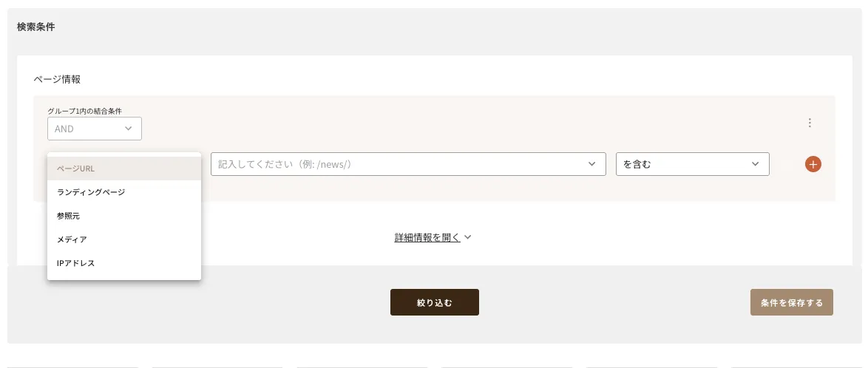Click the ページ情報 section title
This screenshot has height=368, width=868.
tap(57, 79)
